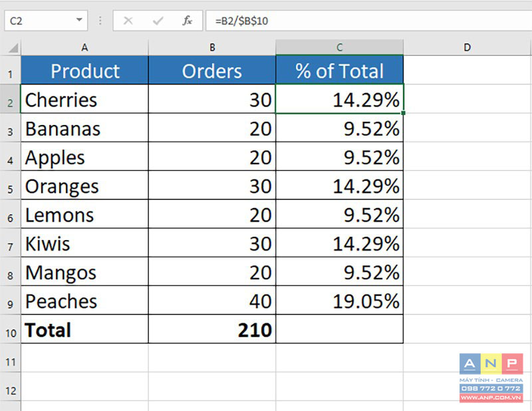Select column A header
The width and height of the screenshot is (532, 411).
[x=84, y=47]
